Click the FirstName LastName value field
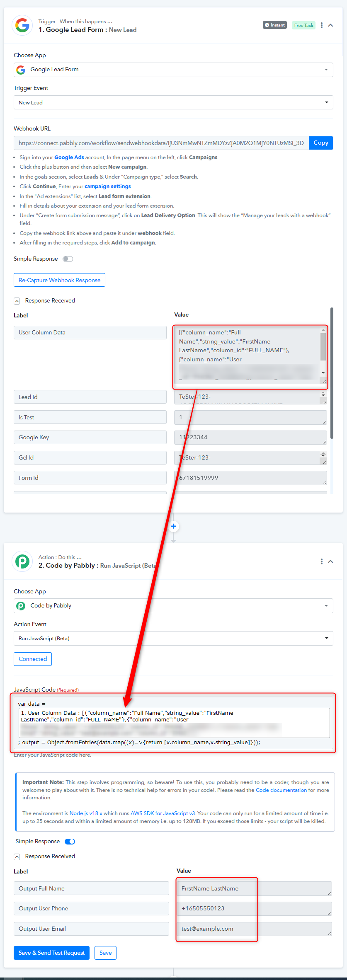Screen dimensions: 347x980 coord(254,888)
